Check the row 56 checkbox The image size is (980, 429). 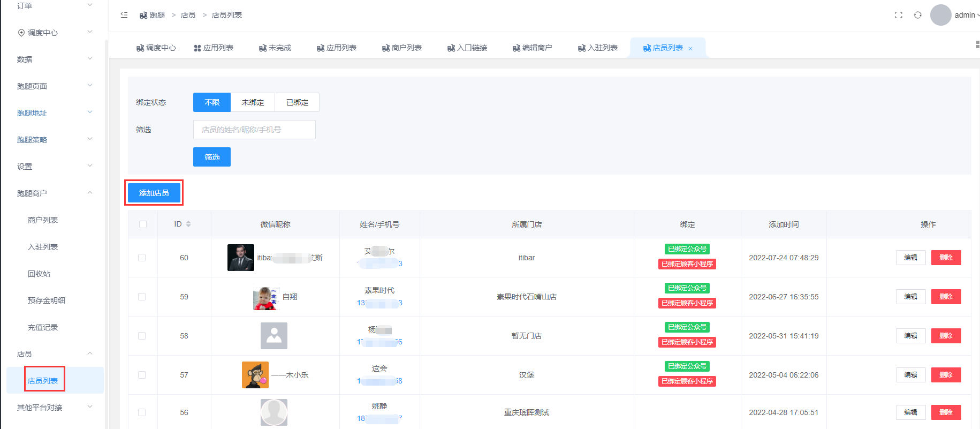pyautogui.click(x=142, y=412)
